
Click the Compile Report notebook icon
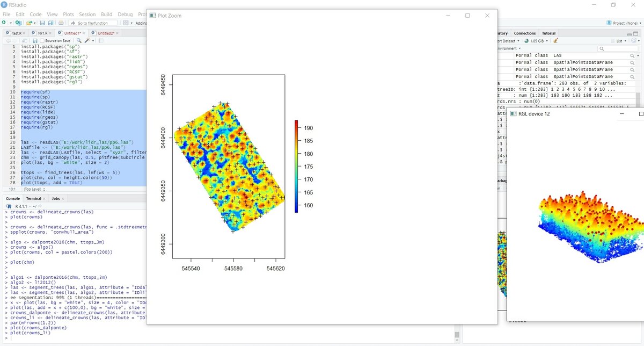[x=101, y=41]
